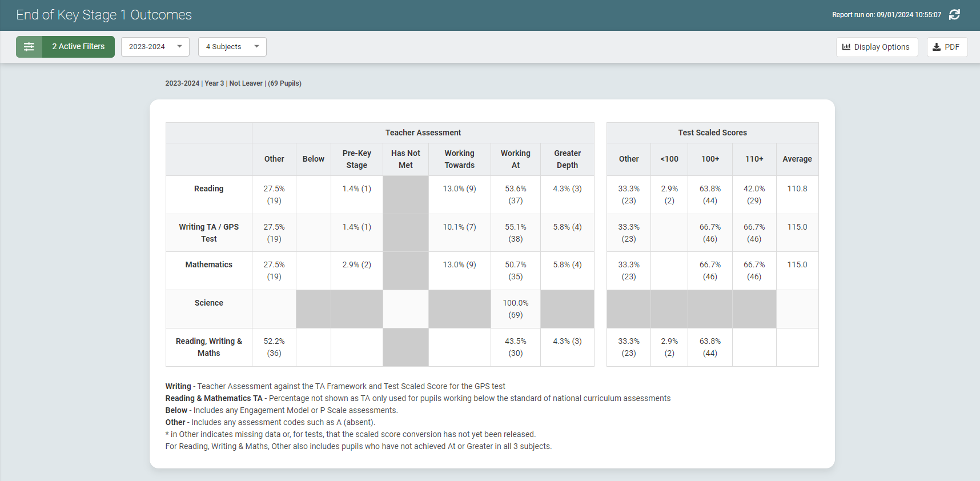Screen dimensions: 980x481
Task: Click the bar chart icon in Display Options
Action: tap(846, 47)
